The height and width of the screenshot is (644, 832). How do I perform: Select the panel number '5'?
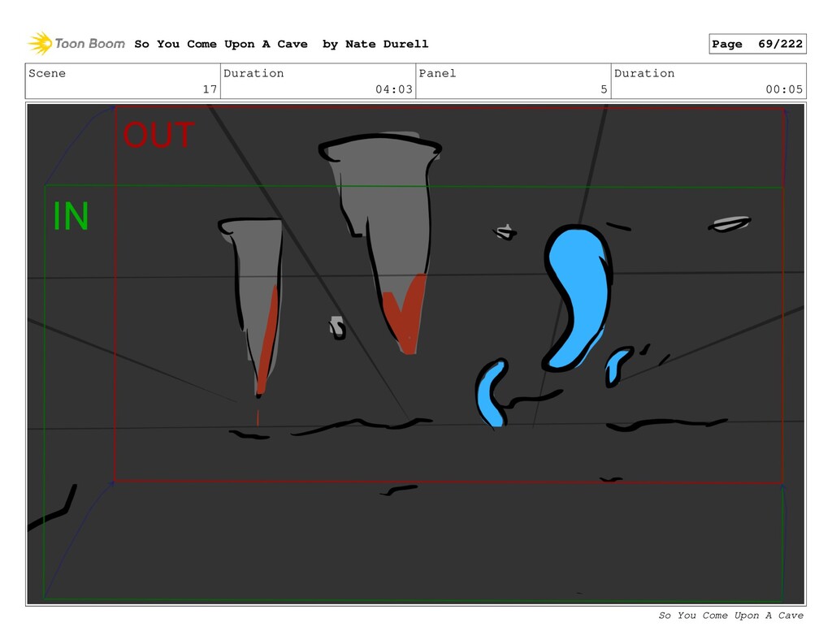(x=604, y=89)
